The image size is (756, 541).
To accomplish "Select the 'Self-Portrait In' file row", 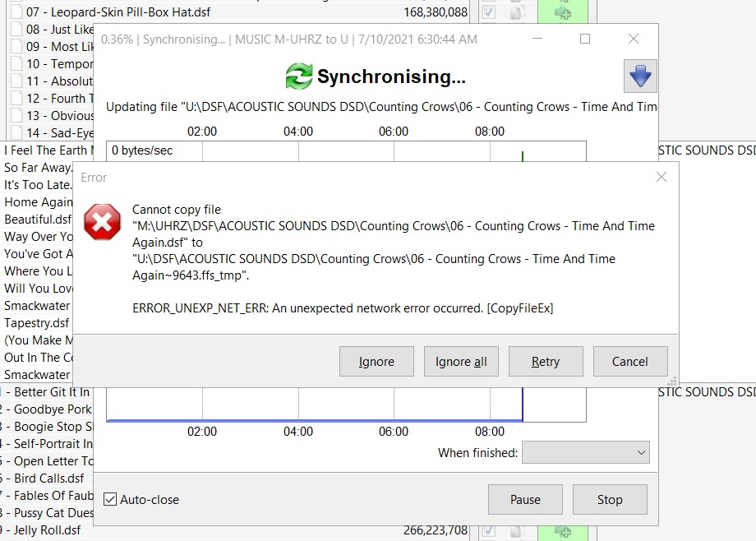I will (48, 444).
